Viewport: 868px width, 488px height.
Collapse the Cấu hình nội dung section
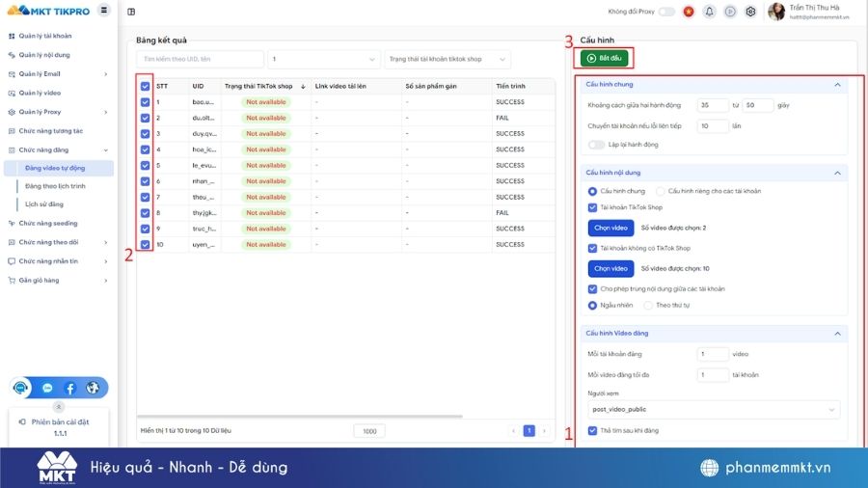(x=837, y=174)
